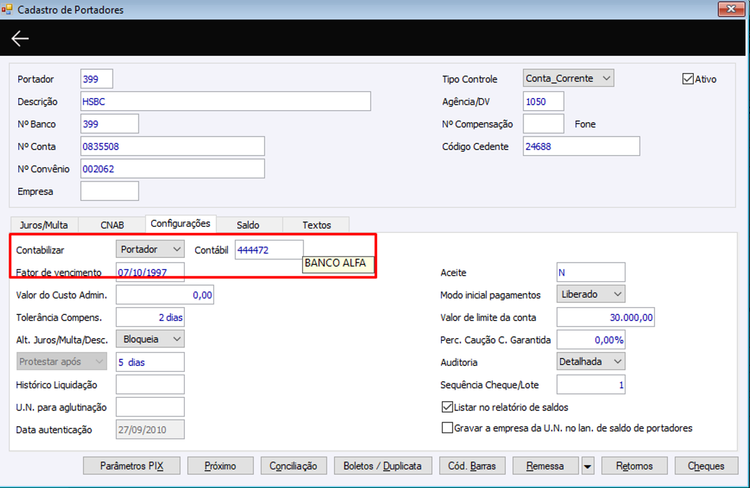Click the Descrição field containing HSBC

click(x=225, y=101)
